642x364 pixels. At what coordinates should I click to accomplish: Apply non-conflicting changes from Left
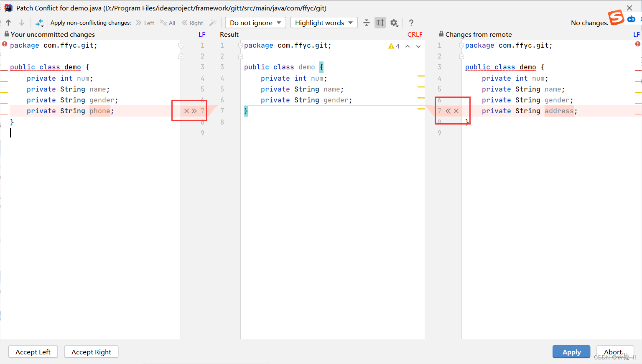[145, 23]
